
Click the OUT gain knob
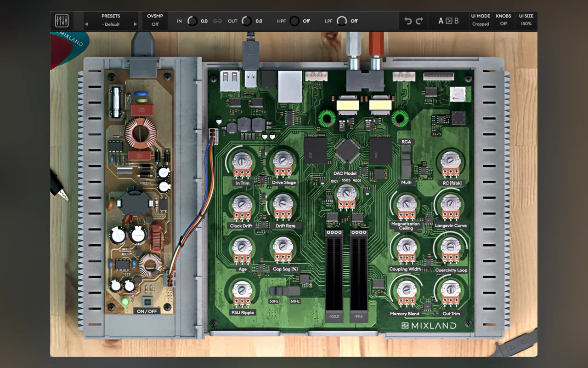(247, 21)
